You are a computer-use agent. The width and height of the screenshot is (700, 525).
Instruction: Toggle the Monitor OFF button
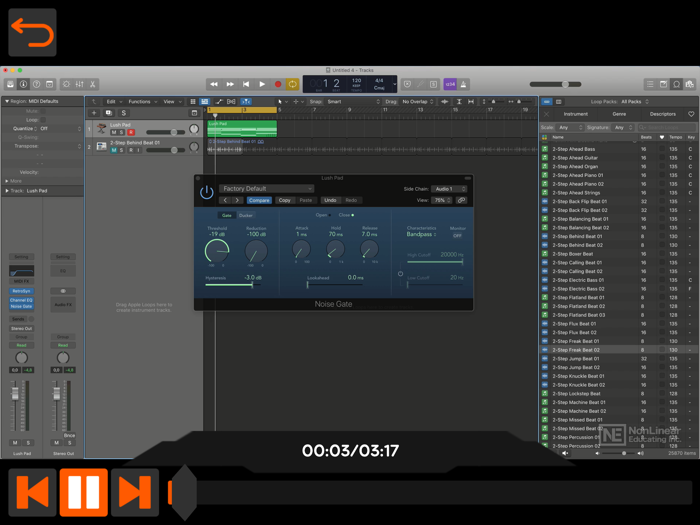tap(457, 236)
